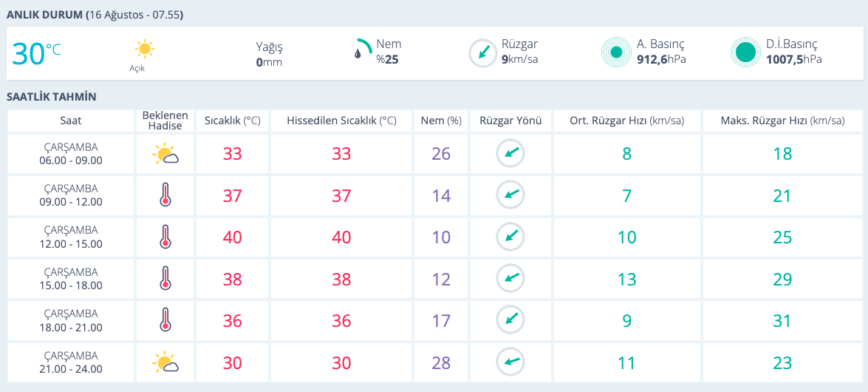The image size is (868, 392).
Task: Click wind direction icon in 21.00 - 24.00 row
Action: click(510, 362)
